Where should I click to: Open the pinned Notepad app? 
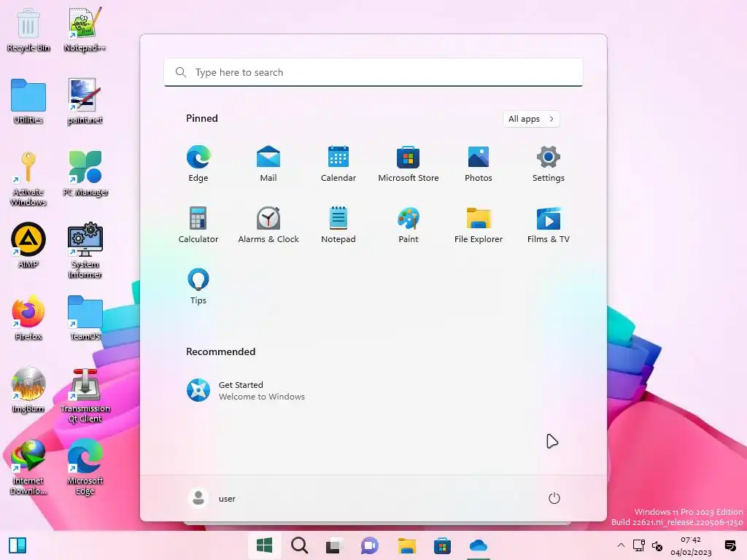tap(338, 225)
